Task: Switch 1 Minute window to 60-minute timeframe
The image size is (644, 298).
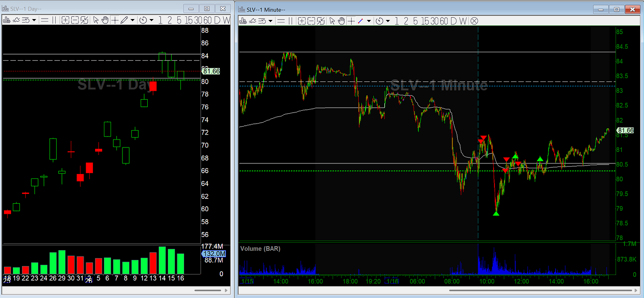Action: tap(444, 21)
